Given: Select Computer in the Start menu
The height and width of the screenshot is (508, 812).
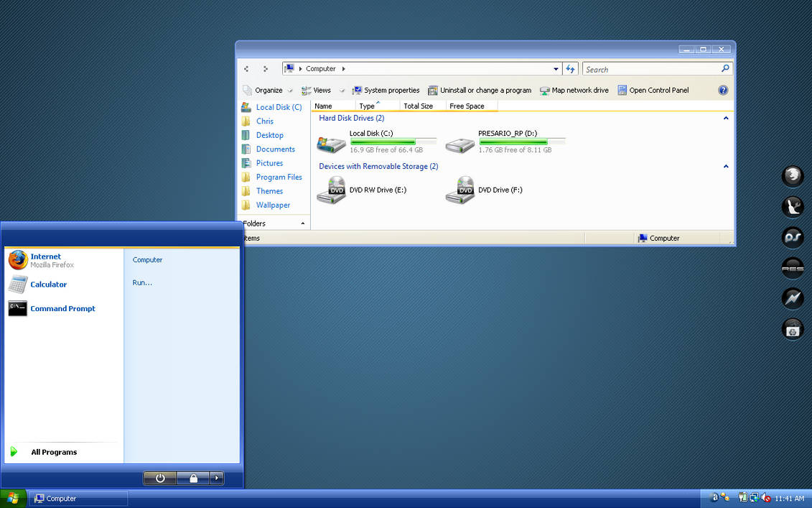Looking at the screenshot, I should 147,259.
